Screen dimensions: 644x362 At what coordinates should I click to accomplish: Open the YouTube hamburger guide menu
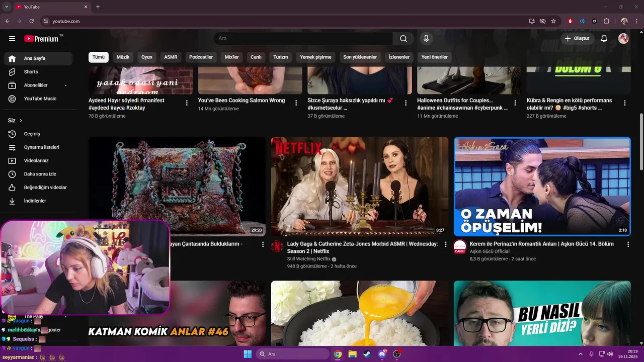pyautogui.click(x=12, y=39)
